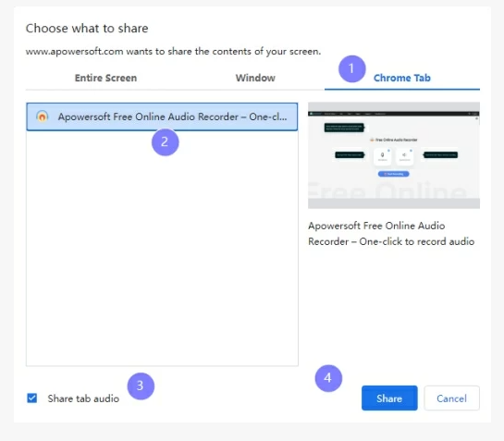This screenshot has width=504, height=441.
Task: Click the 'Choose what to share' heading
Action: click(87, 29)
